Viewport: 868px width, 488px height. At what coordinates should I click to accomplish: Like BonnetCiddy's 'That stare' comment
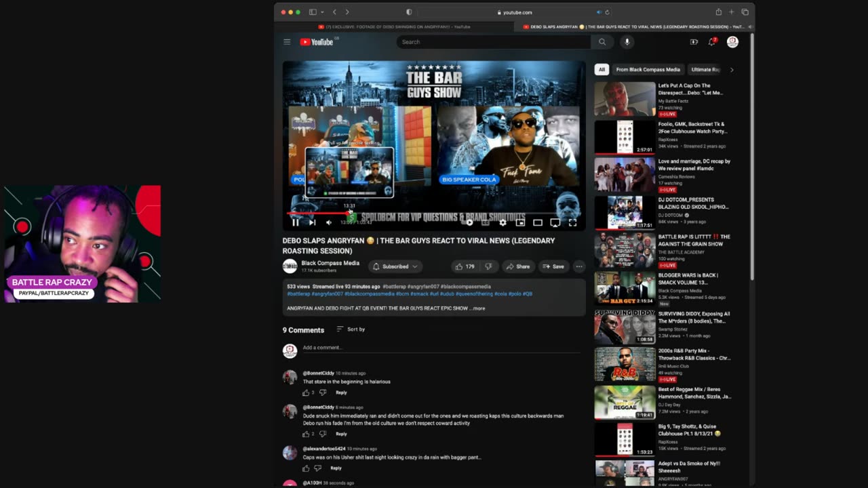(x=306, y=392)
